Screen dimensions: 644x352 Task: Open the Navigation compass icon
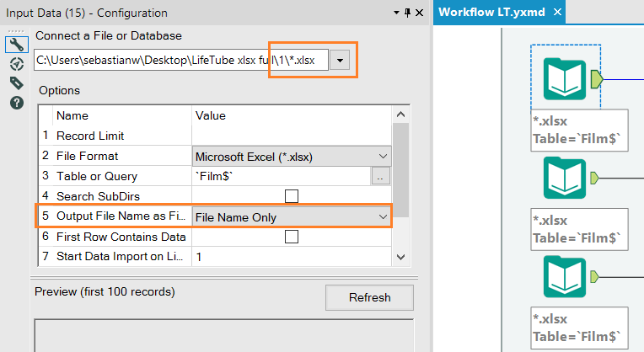16,64
